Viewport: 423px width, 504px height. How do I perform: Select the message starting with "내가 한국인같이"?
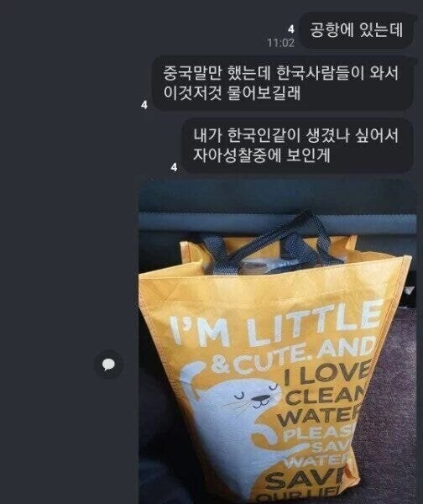297,145
